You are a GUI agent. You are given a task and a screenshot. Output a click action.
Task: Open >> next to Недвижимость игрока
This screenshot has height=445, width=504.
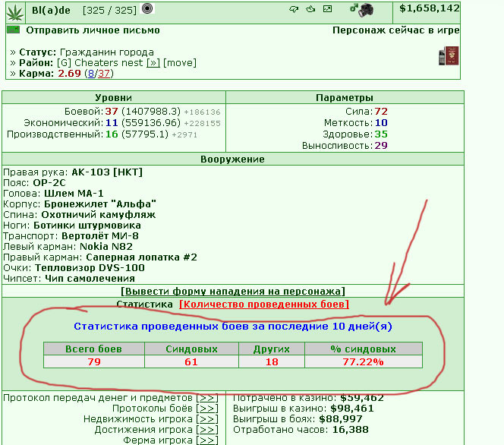(207, 419)
